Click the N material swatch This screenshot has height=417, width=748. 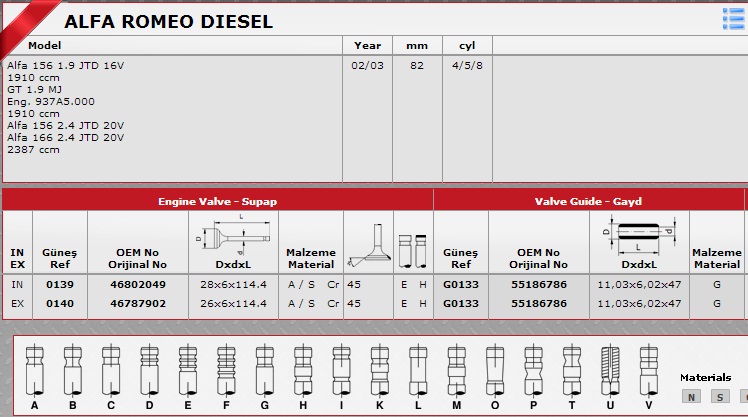(x=691, y=396)
